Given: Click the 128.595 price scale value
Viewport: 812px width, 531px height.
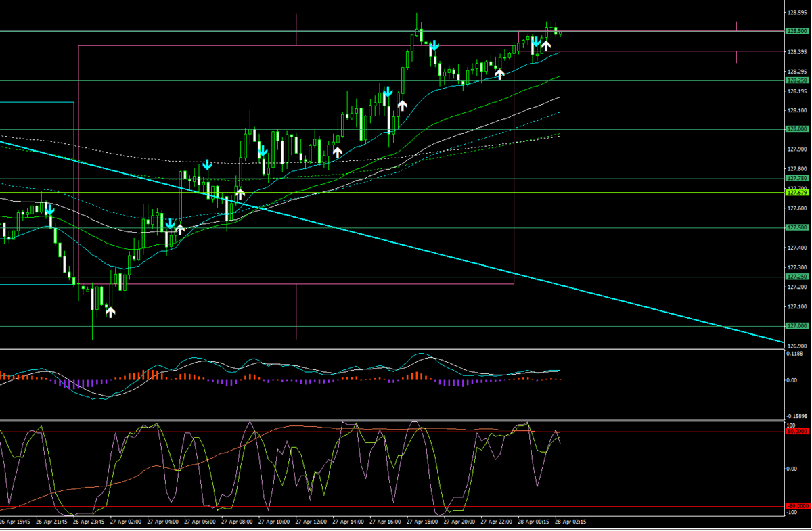Looking at the screenshot, I should click(x=797, y=12).
